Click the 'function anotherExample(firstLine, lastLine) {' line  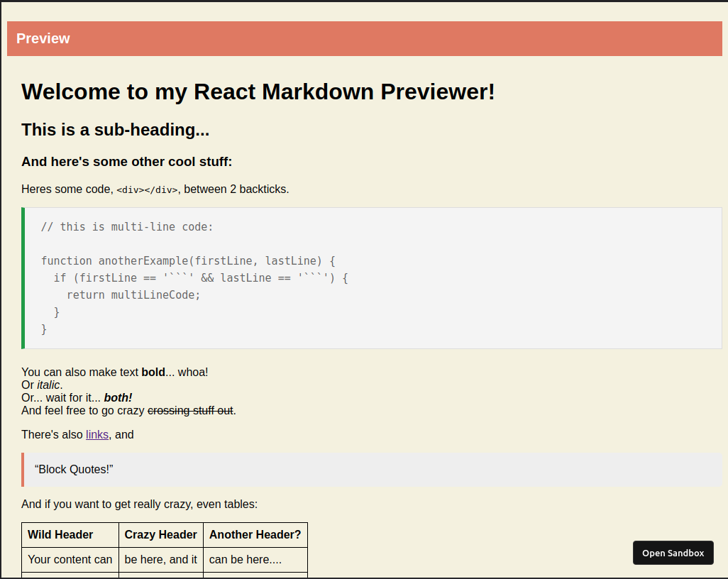click(x=188, y=261)
